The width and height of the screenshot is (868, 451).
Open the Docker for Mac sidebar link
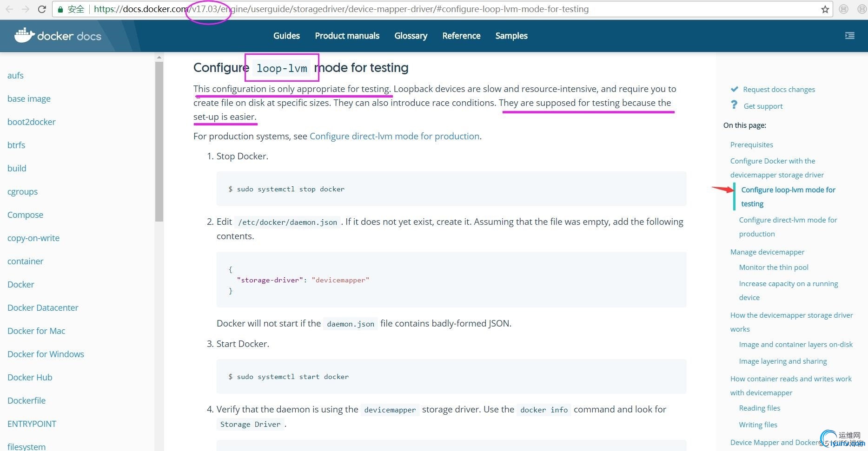36,331
